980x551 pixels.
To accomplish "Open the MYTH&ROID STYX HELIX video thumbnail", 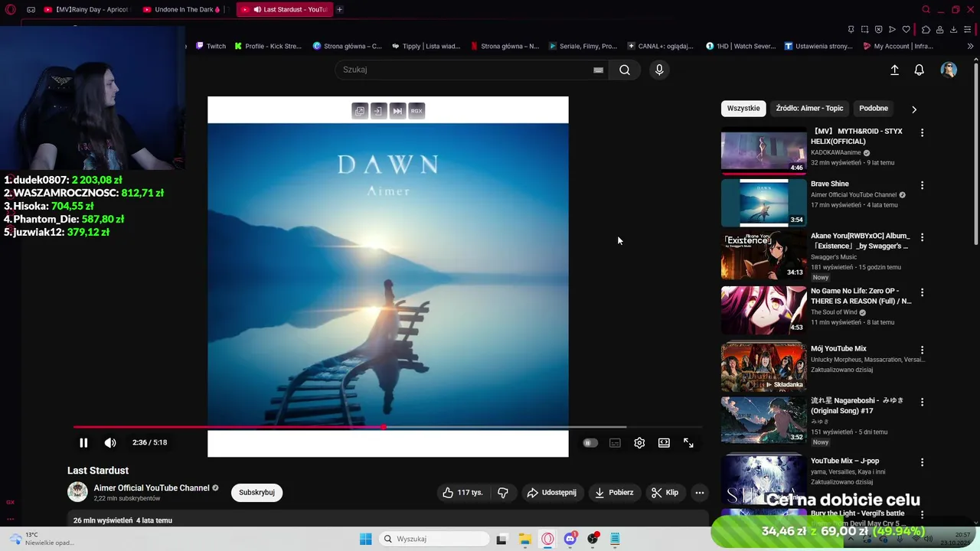I will pyautogui.click(x=763, y=151).
